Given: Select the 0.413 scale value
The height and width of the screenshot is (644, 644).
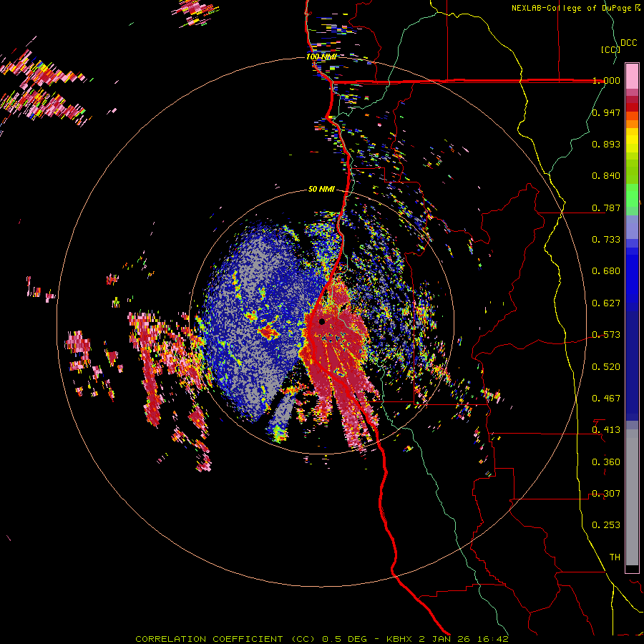Looking at the screenshot, I should [x=606, y=430].
